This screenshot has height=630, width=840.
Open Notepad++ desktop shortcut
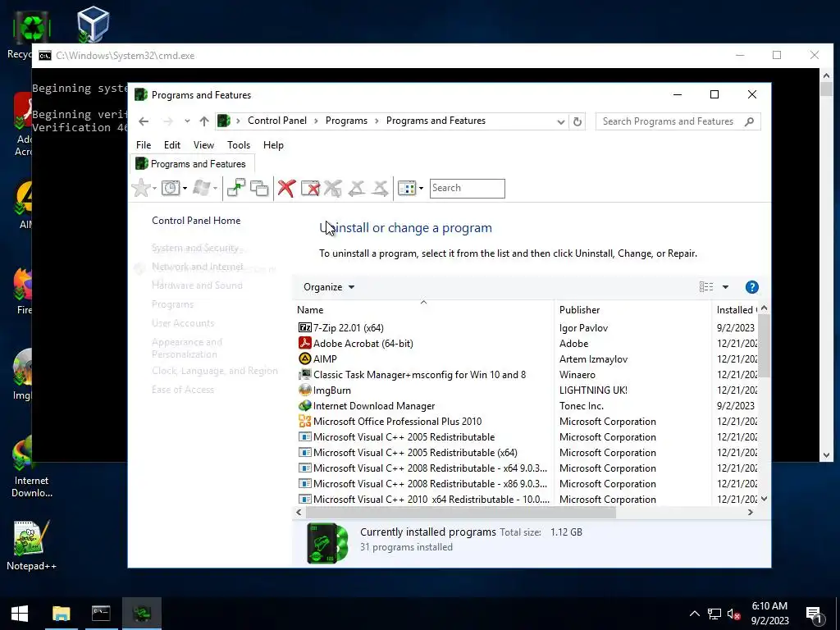(x=30, y=546)
